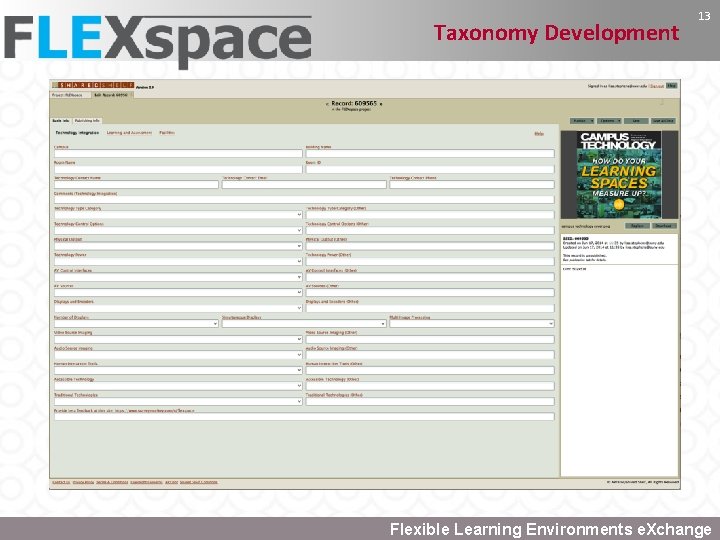Click the Room ID input field

tap(430, 169)
